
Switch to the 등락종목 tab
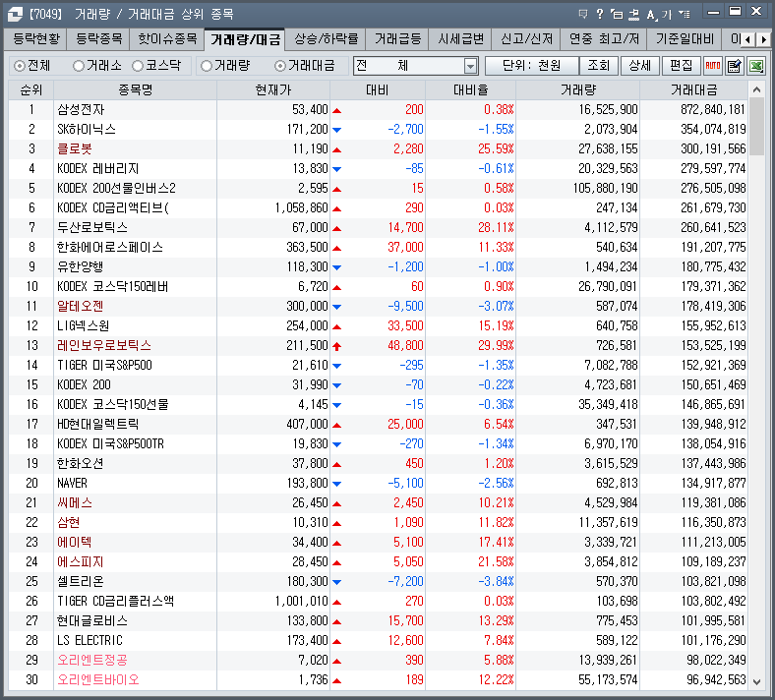[99, 39]
